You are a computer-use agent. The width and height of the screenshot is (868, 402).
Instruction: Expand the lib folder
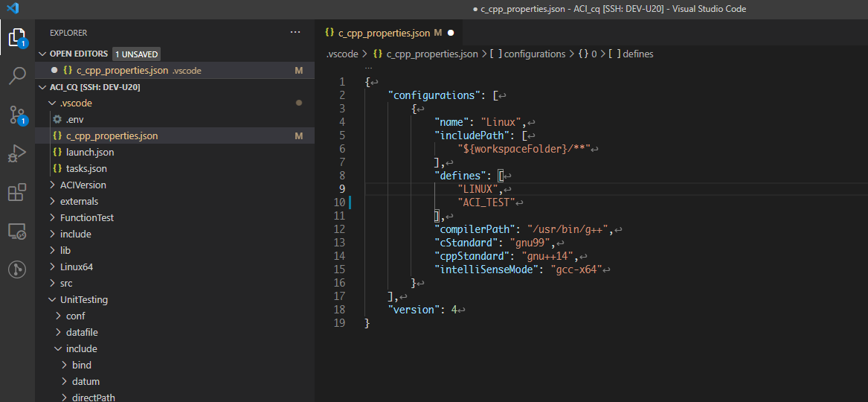(x=52, y=250)
